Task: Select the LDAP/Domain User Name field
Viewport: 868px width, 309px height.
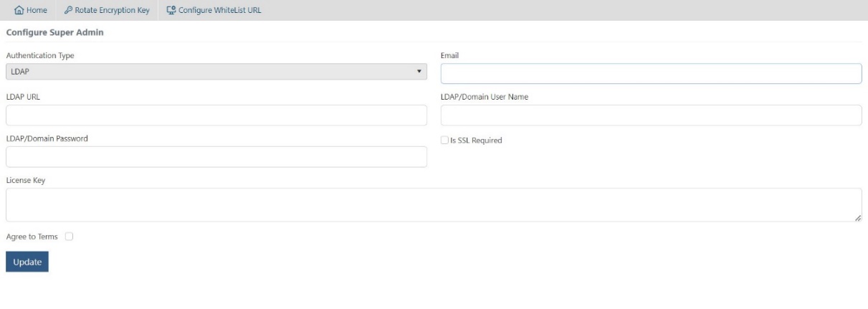Action: tap(651, 115)
